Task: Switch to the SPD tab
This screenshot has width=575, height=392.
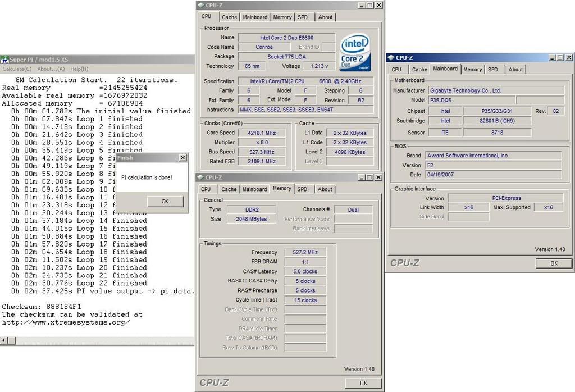Action: [x=303, y=17]
